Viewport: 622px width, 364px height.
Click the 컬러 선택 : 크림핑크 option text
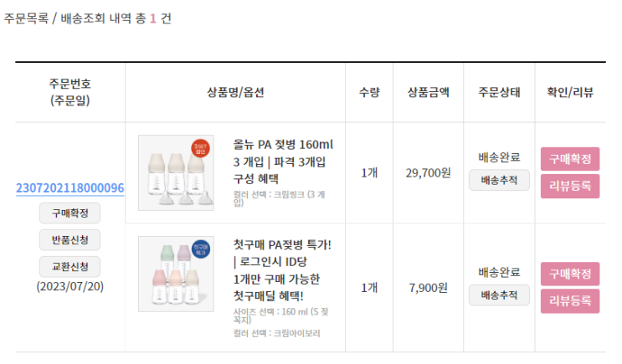tap(279, 198)
